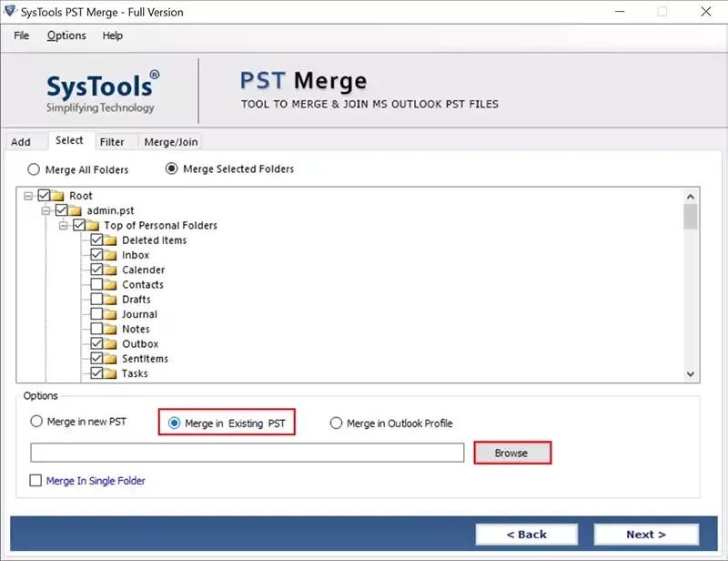Click the Calender folder icon
728x561 pixels.
click(110, 270)
